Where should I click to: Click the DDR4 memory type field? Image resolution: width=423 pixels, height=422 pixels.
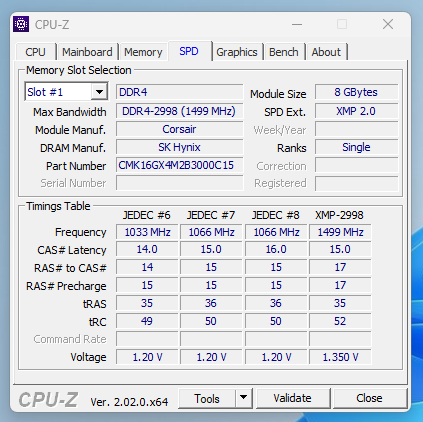click(x=179, y=92)
